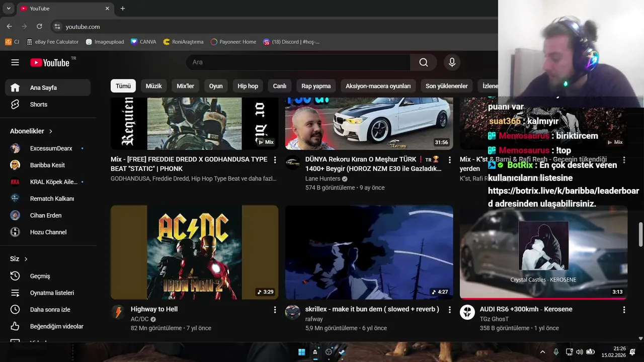This screenshot has width=644, height=362.
Task: Click the rafway channel avatar
Action: click(293, 312)
